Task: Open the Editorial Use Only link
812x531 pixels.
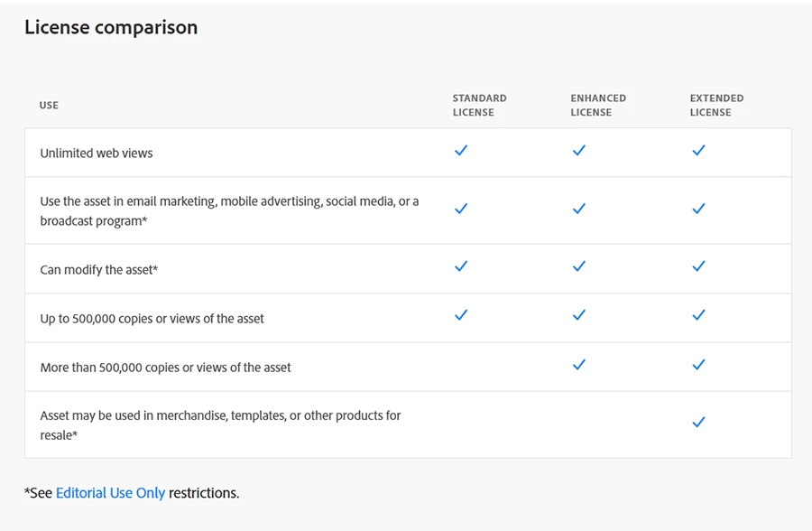Action: [x=110, y=493]
